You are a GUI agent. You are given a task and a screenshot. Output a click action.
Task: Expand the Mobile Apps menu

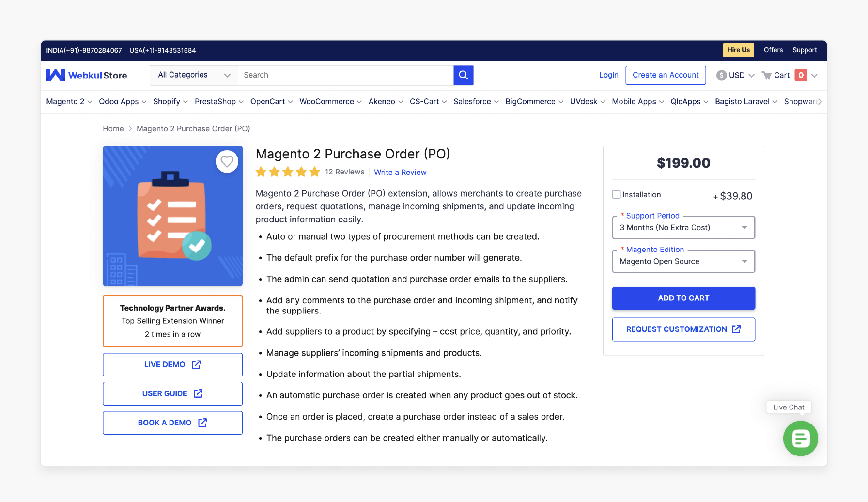(638, 101)
